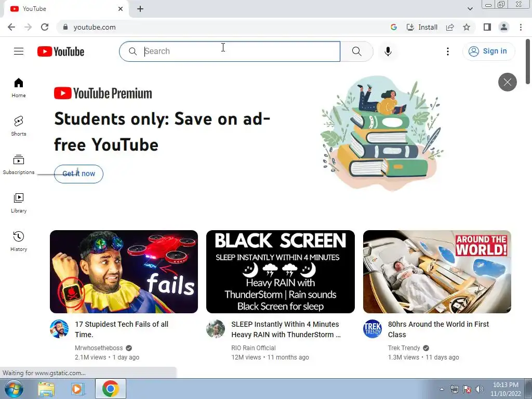Click the volume speaker tray icon
This screenshot has height=399, width=532.
click(480, 389)
